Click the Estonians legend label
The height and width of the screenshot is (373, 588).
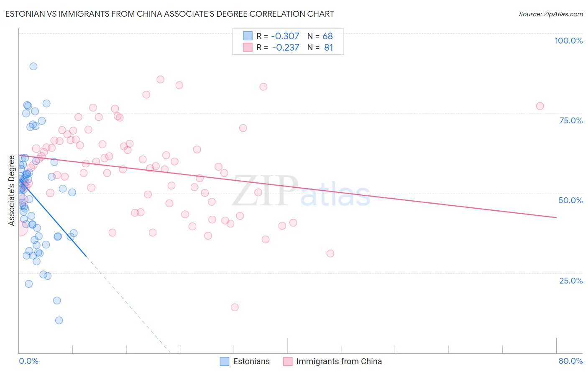click(x=251, y=361)
